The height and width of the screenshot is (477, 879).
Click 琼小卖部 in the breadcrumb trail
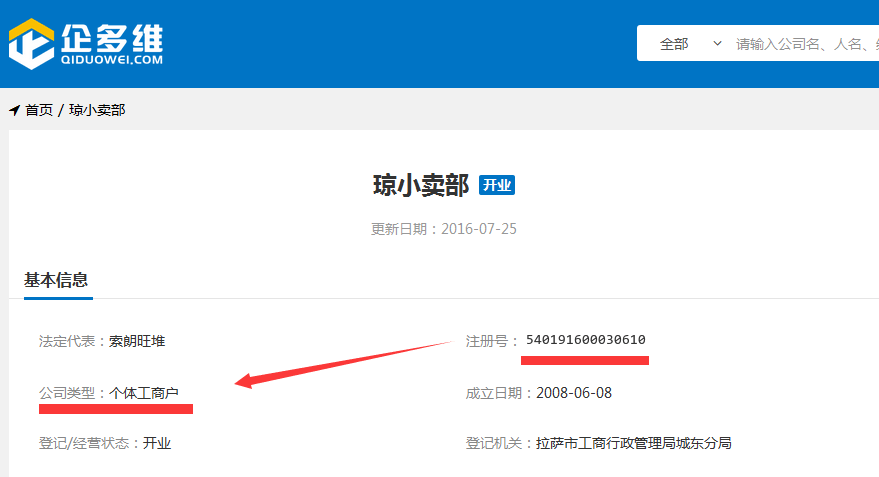tap(97, 110)
